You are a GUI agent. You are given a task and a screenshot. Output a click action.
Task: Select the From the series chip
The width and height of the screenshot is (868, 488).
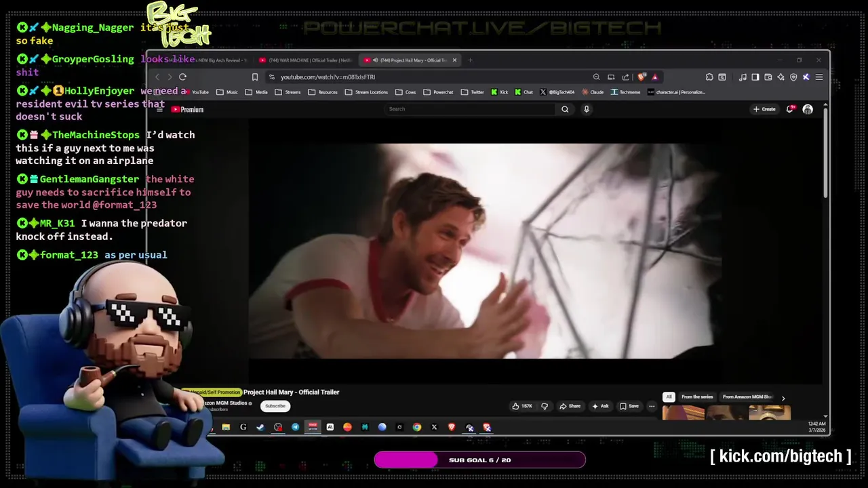(697, 396)
